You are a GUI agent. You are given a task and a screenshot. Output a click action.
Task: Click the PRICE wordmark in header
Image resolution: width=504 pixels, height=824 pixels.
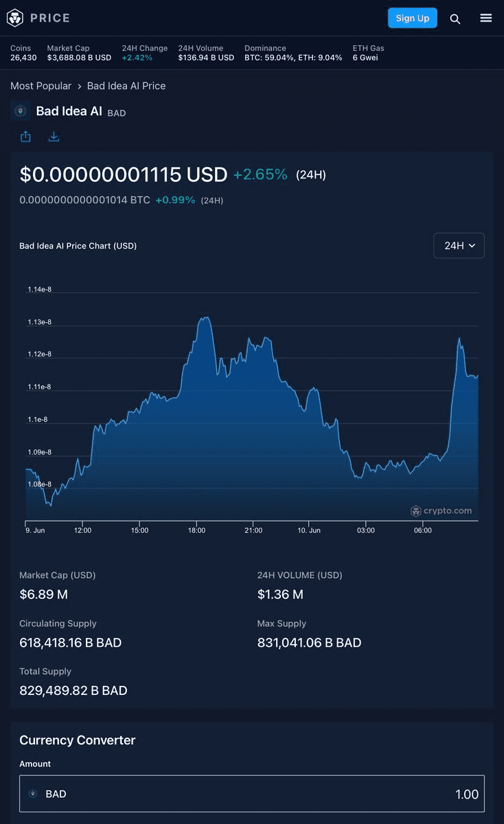(50, 18)
